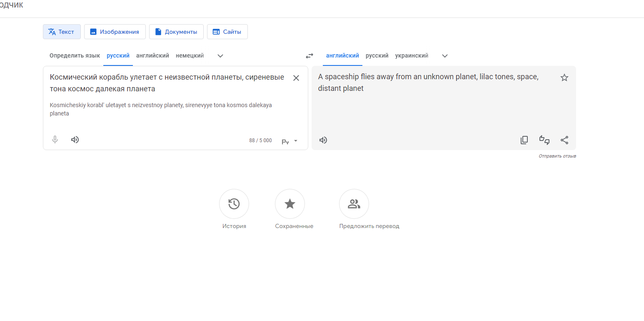Click the English translation output text
The width and height of the screenshot is (644, 321).
(x=428, y=83)
